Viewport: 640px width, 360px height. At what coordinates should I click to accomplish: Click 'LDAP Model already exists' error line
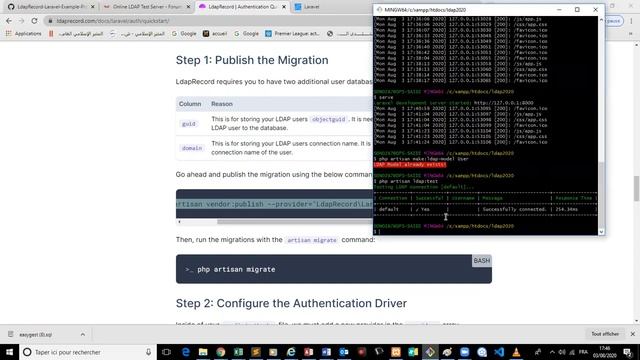(410, 164)
